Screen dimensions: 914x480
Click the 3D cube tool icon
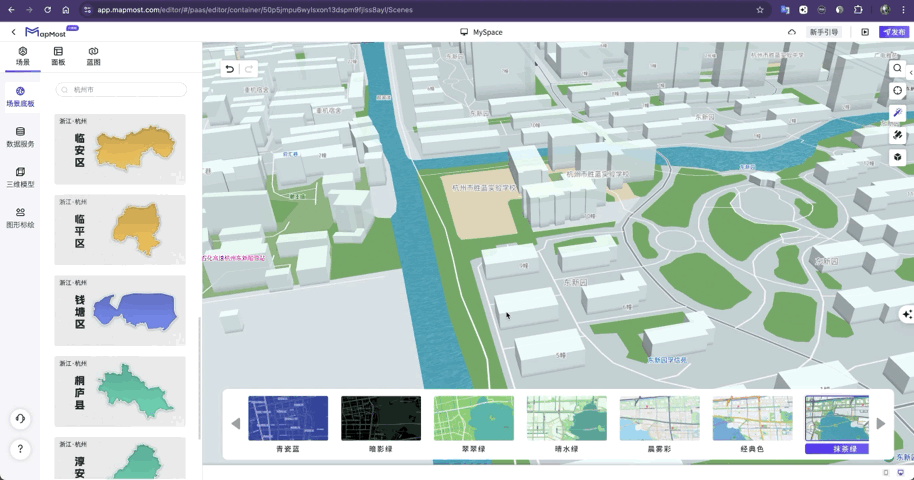pyautogui.click(x=897, y=157)
